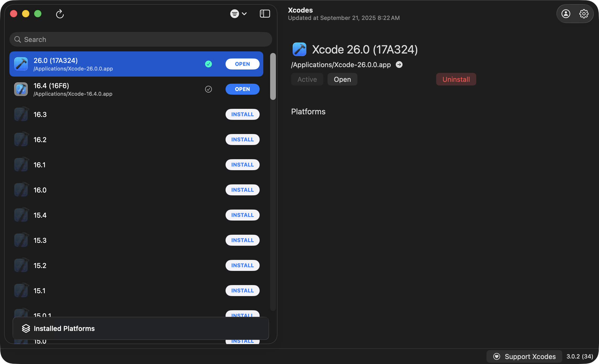The image size is (599, 364).
Task: Click the Xcode 16.4 app icon in the list
Action: (x=21, y=89)
